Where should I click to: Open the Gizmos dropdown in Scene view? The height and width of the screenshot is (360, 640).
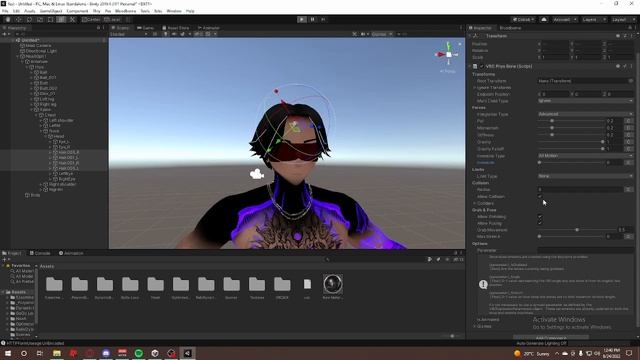point(382,34)
